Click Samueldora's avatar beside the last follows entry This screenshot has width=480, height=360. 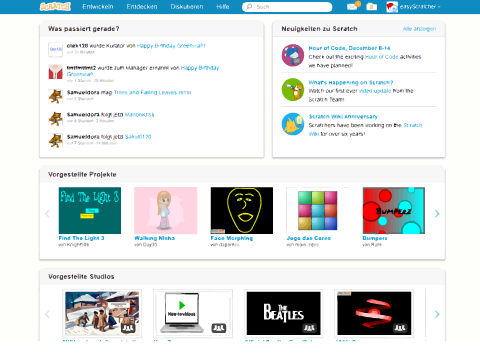55,140
